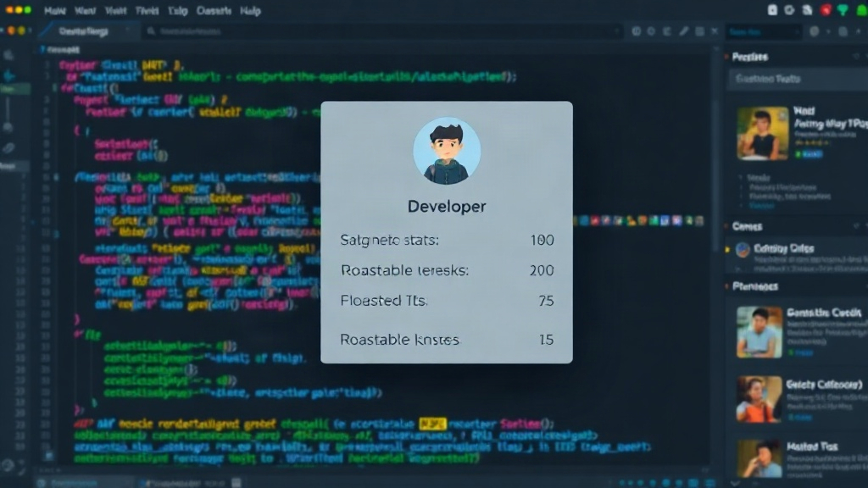Click the top icon in the left sidebar
868x488 pixels.
(8, 55)
